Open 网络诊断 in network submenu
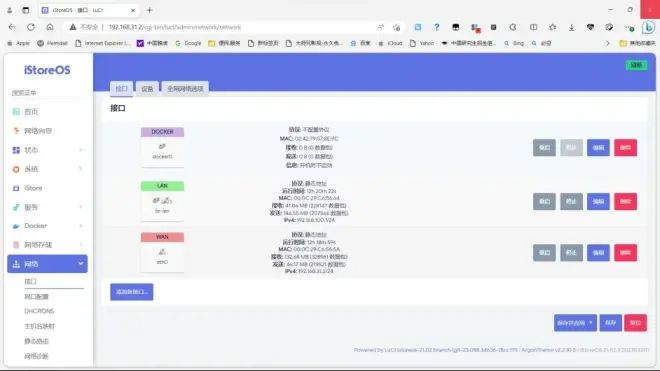Screen dimensions: 660x371 [x=36, y=357]
